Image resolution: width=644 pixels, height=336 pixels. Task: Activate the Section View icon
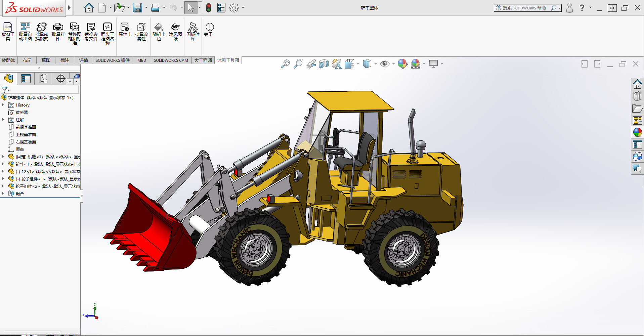(x=324, y=64)
